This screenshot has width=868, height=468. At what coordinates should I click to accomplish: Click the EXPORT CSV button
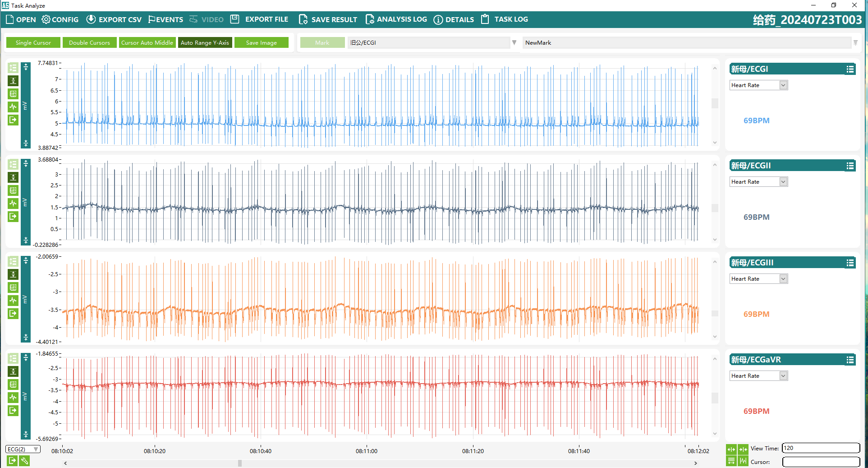[x=114, y=19]
